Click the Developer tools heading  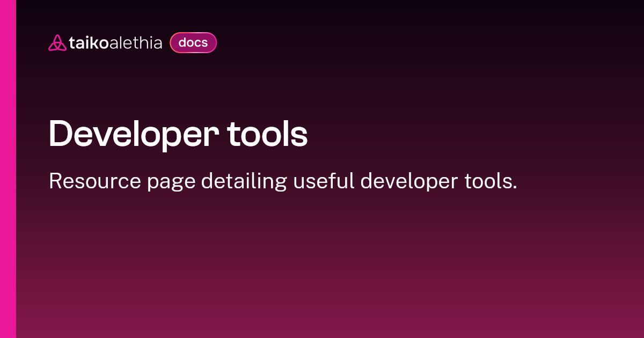[178, 134]
